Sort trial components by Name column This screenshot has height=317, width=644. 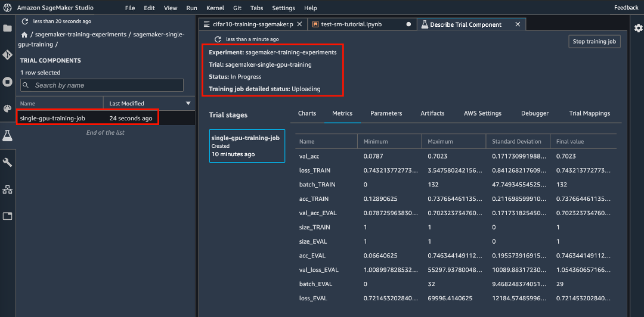coord(60,104)
